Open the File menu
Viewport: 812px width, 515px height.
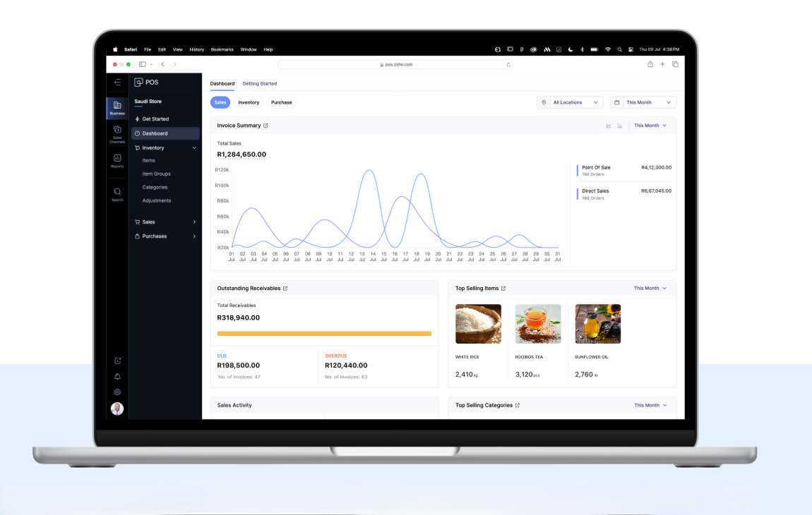(148, 49)
